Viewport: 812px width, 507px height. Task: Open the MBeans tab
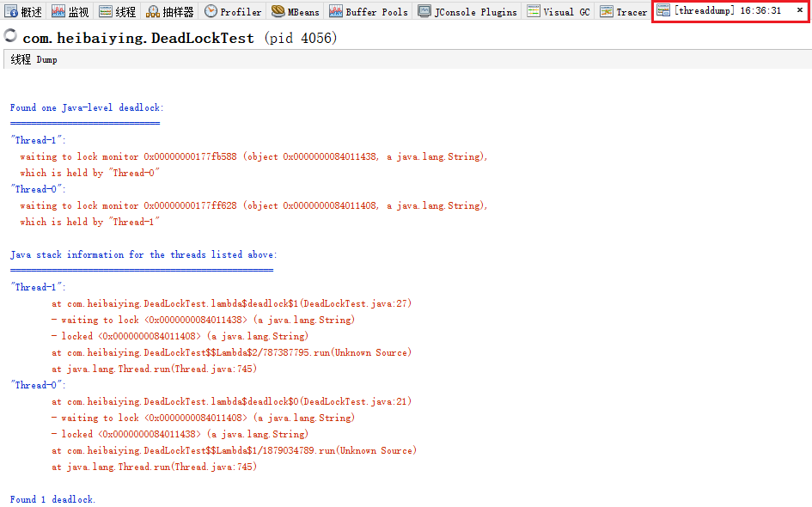(296, 12)
